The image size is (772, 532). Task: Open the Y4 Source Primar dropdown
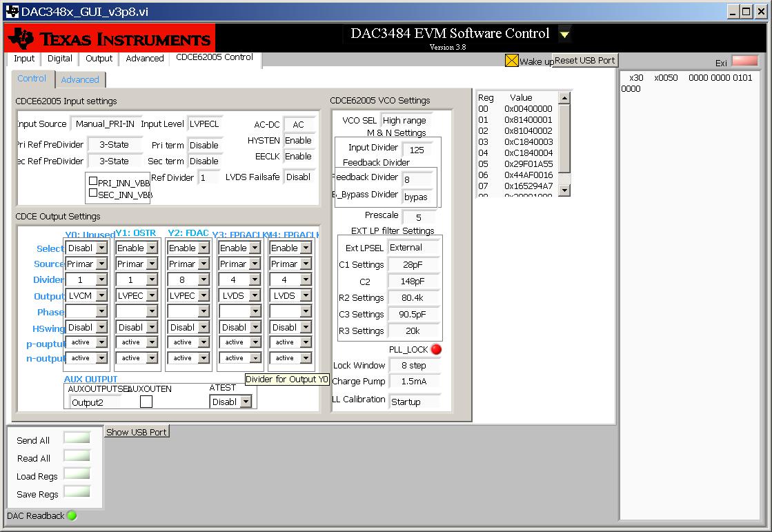pos(291,264)
